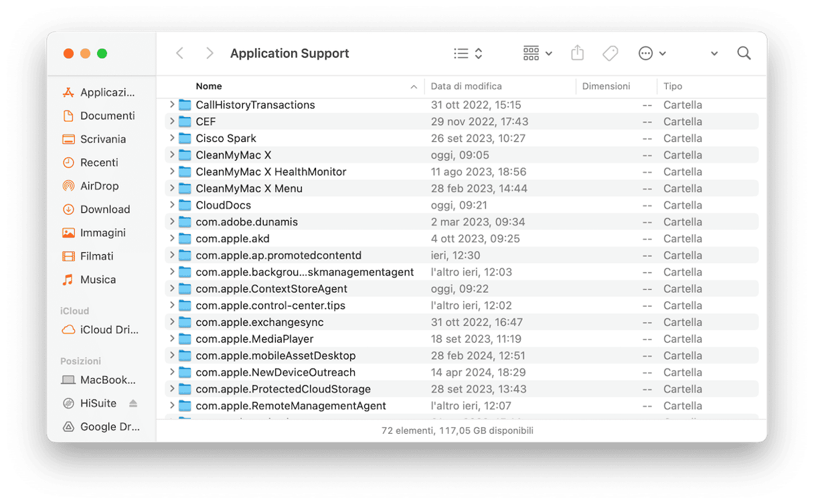This screenshot has height=504, width=814.
Task: Go back with the left arrow
Action: [x=179, y=54]
